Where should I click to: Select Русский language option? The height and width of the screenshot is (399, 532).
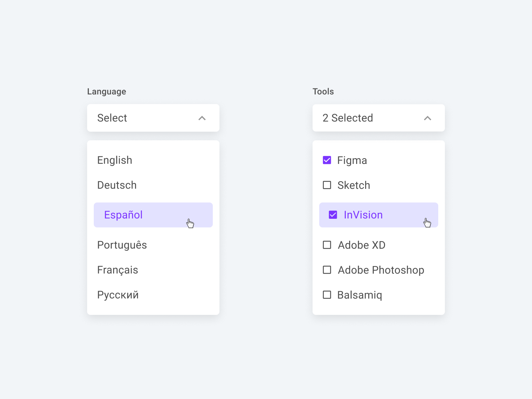tap(118, 295)
